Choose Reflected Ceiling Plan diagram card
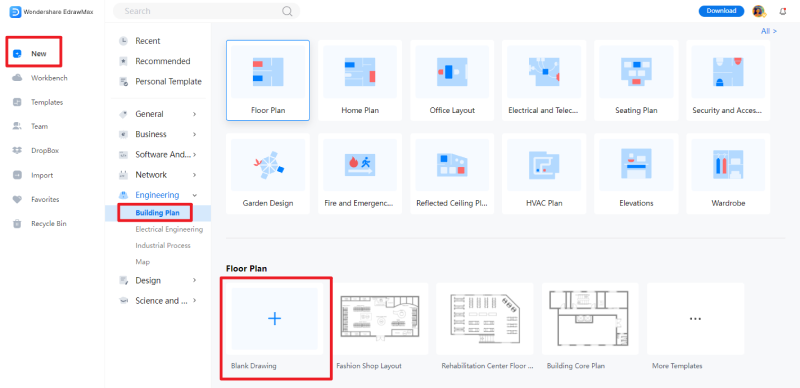 tap(452, 174)
